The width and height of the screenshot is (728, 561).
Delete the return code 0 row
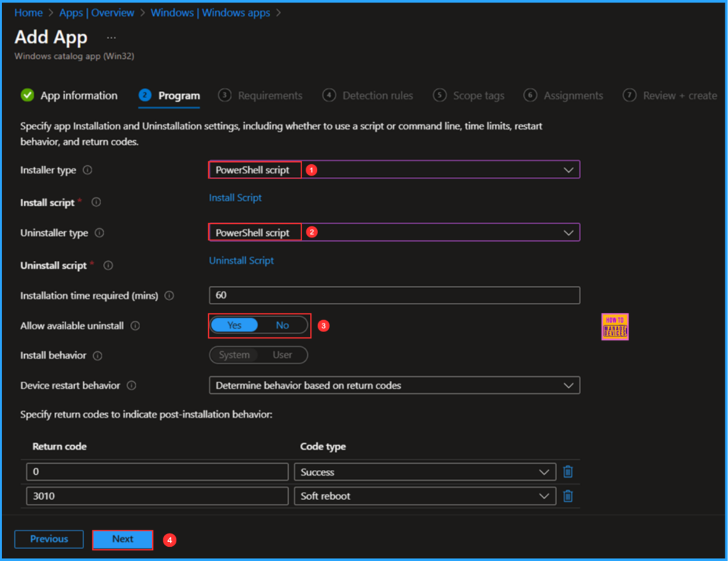pos(567,471)
